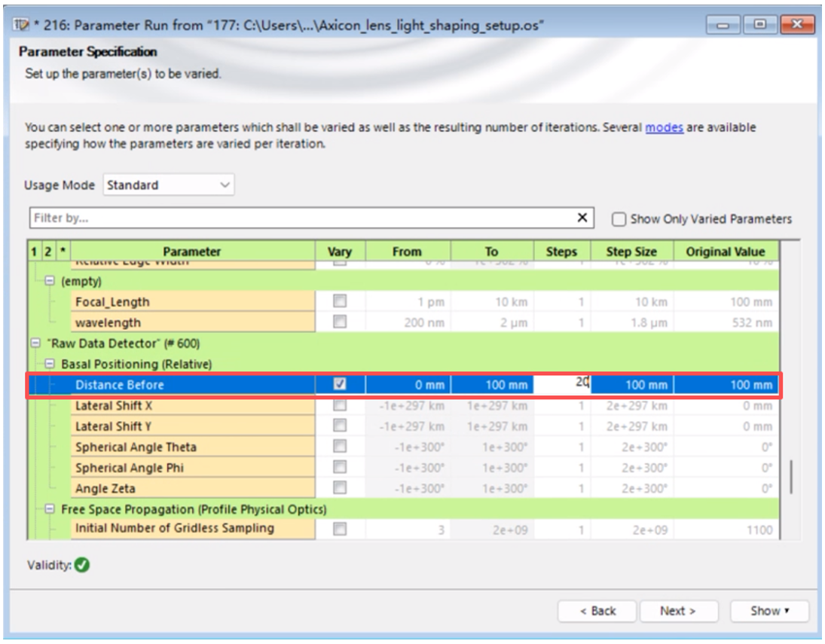Go Back to the previous page
The image size is (825, 644).
[x=597, y=611]
